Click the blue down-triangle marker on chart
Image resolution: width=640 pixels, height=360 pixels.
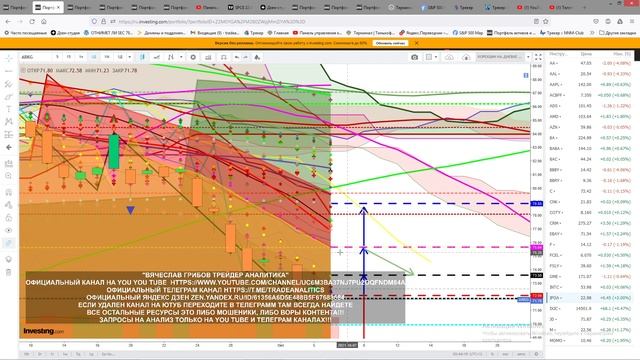tap(130, 210)
